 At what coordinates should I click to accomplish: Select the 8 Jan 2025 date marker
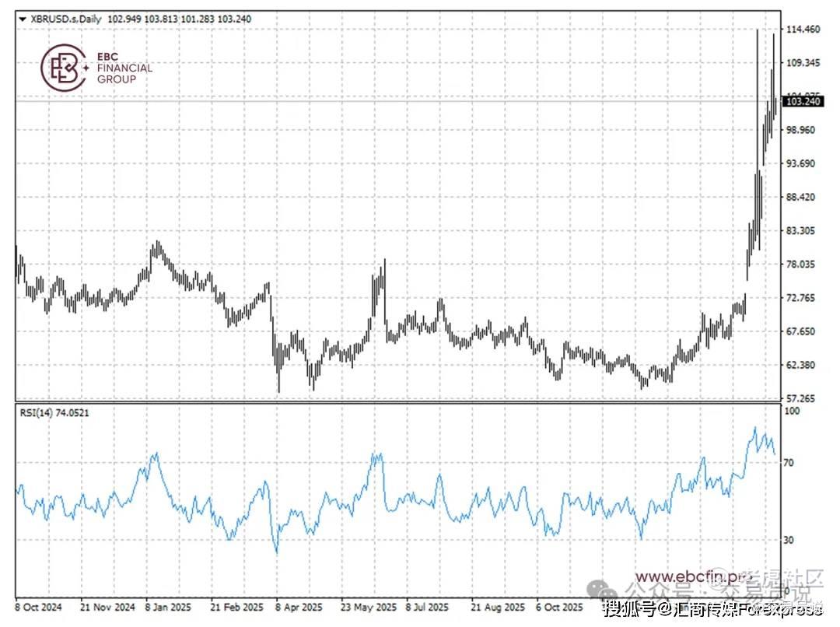tap(168, 608)
